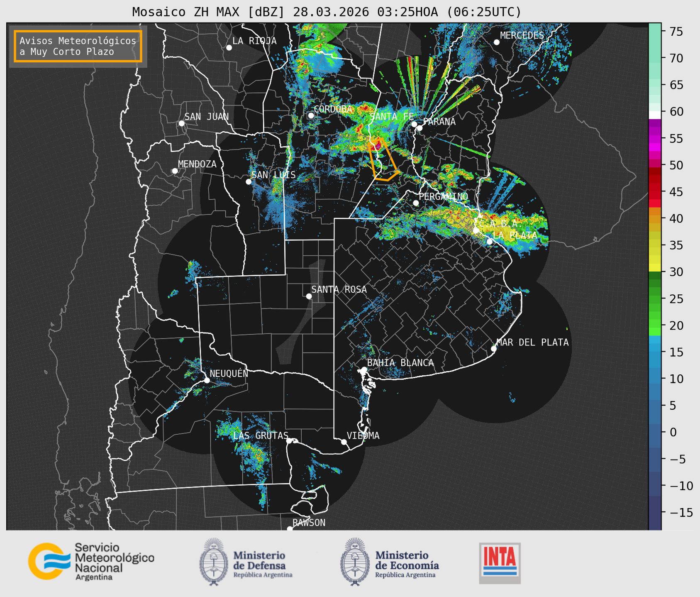
Task: Click the Servicio Meteorológico Nacional logo
Action: pyautogui.click(x=91, y=561)
